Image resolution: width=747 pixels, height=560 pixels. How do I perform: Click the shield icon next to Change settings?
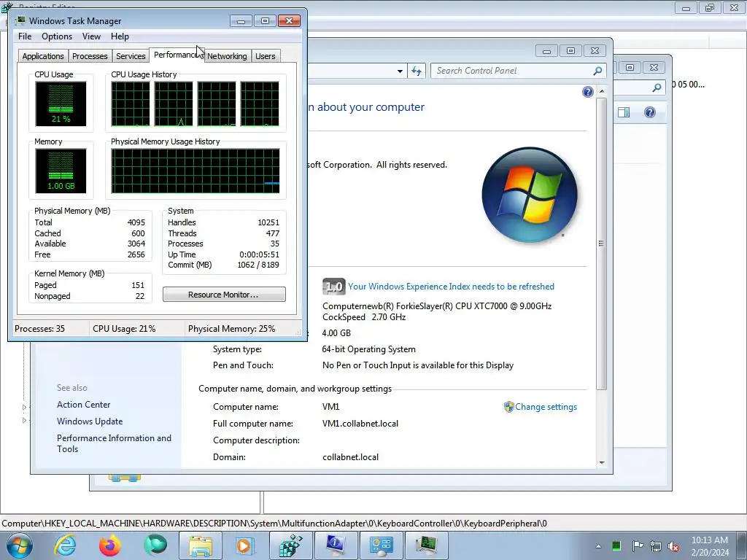508,407
